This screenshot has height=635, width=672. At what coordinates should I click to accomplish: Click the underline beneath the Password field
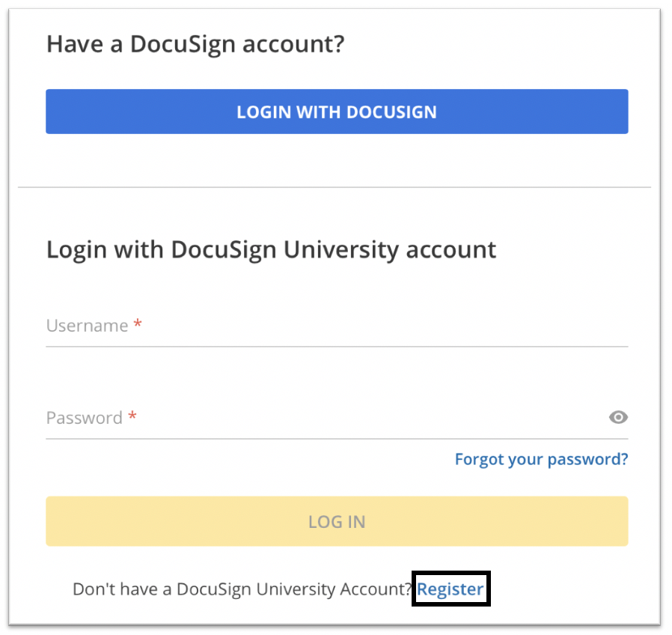pos(337,439)
